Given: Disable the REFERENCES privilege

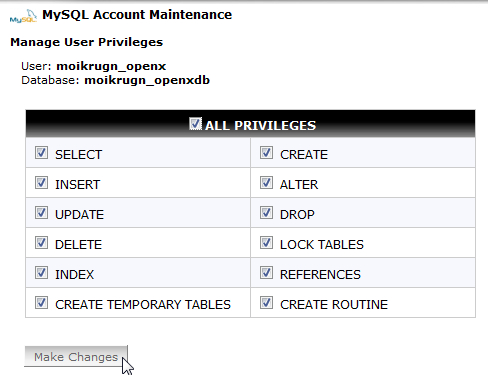Looking at the screenshot, I should point(266,273).
